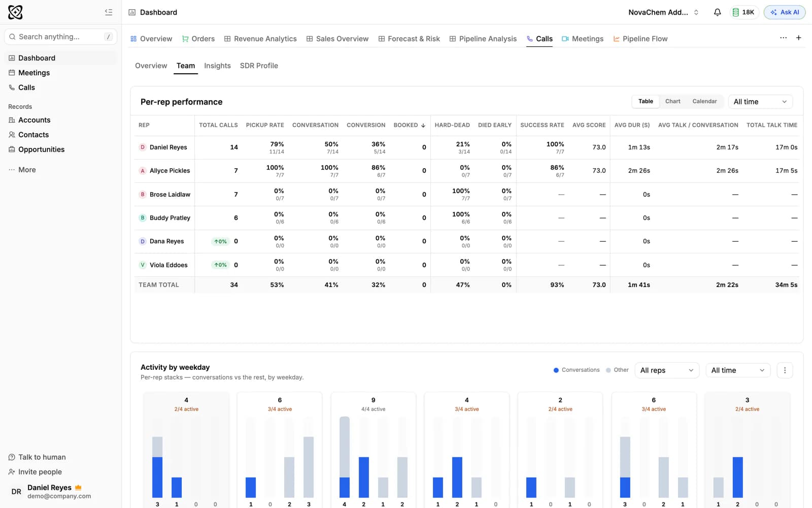Click the 18K credits indicator
This screenshot has height=508, width=812.
point(743,12)
